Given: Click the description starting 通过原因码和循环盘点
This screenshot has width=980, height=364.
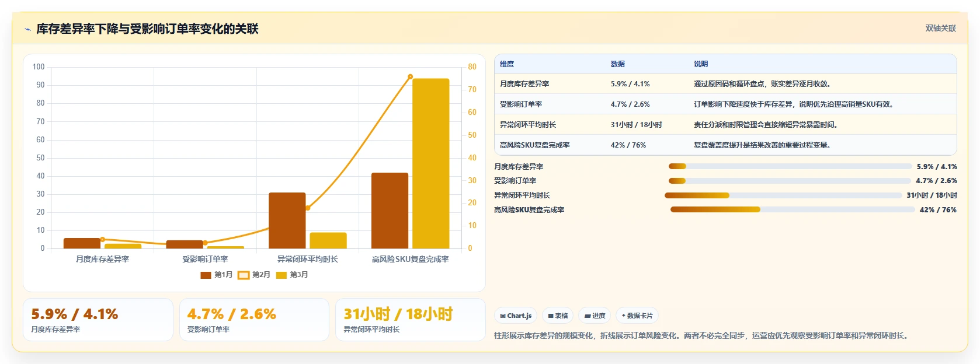Looking at the screenshot, I should click(x=762, y=84).
